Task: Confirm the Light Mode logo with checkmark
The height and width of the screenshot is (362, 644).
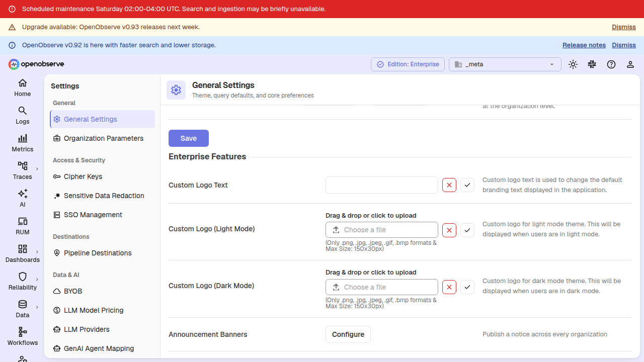Action: (x=467, y=230)
